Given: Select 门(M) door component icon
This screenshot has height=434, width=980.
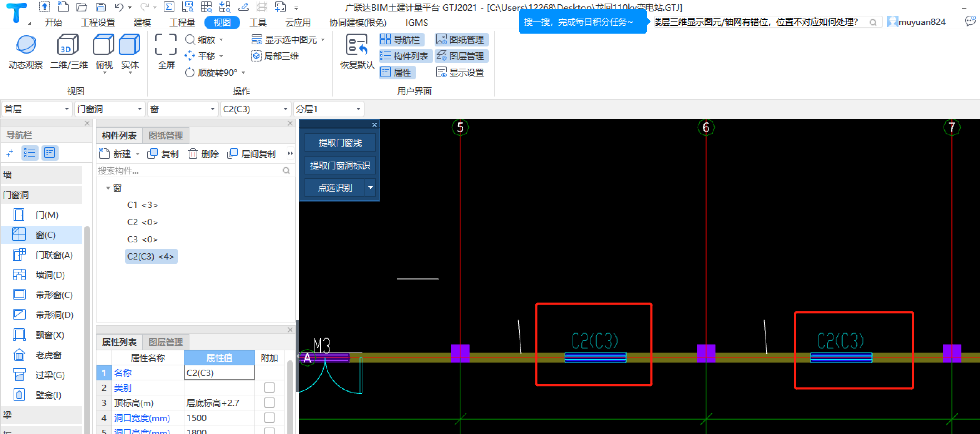Looking at the screenshot, I should pos(19,215).
